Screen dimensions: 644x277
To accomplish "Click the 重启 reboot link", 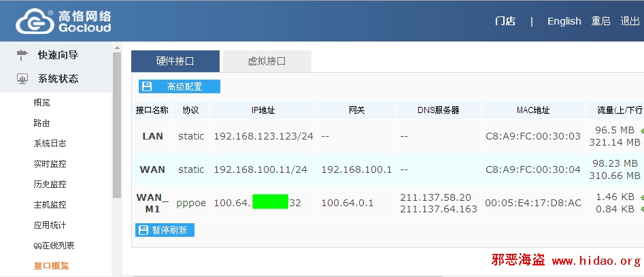I will [x=600, y=21].
